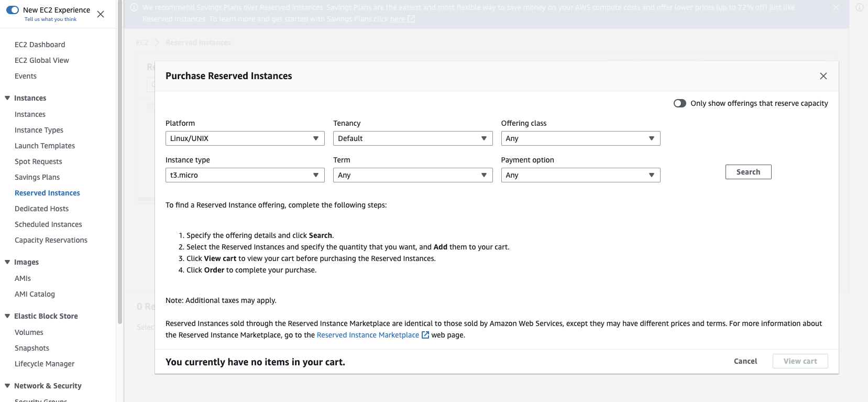Image resolution: width=868 pixels, height=402 pixels.
Task: Open Snapshots in the sidebar
Action: click(x=32, y=348)
